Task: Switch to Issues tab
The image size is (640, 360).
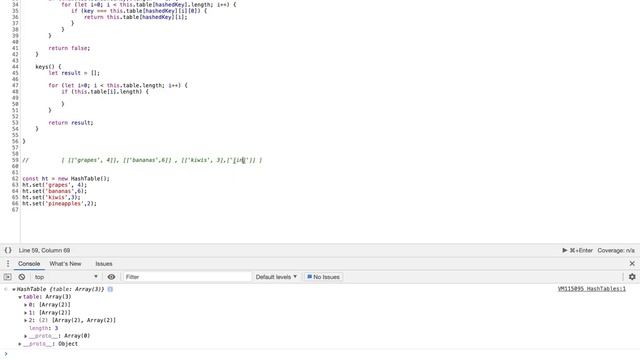Action: coord(104,264)
